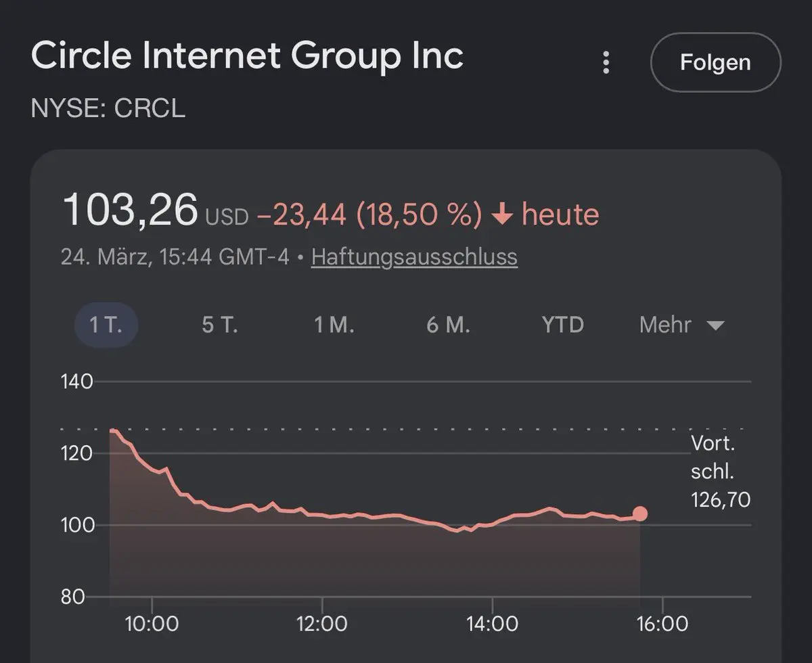Select the YTD range tab
The height and width of the screenshot is (663, 812).
pos(562,325)
